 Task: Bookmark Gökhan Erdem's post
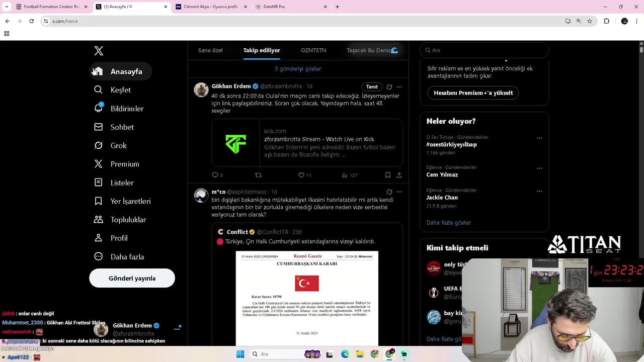point(387,175)
